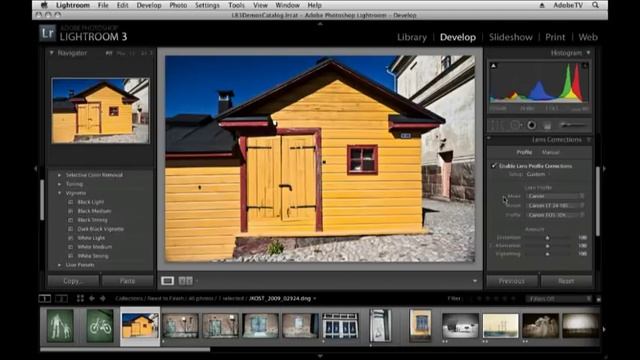Collapse the Histogram panel
Viewport: 640px width, 360px height.
[588, 53]
